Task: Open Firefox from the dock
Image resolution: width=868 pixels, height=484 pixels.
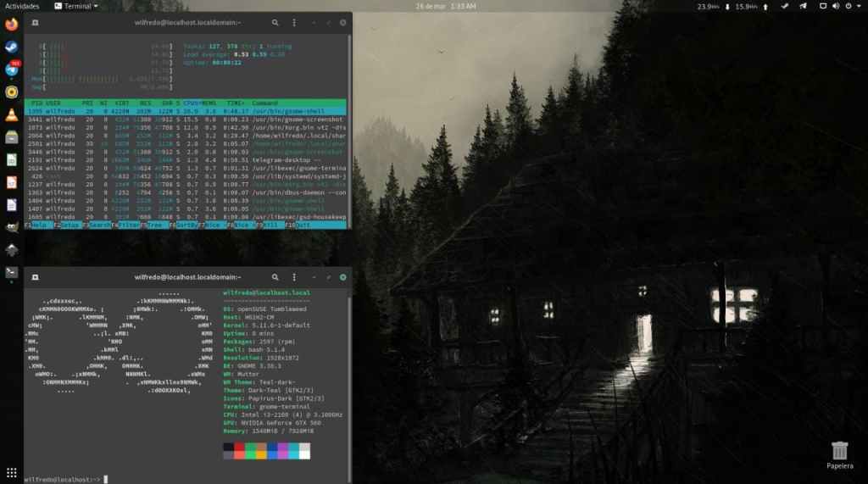Action: pos(12,25)
